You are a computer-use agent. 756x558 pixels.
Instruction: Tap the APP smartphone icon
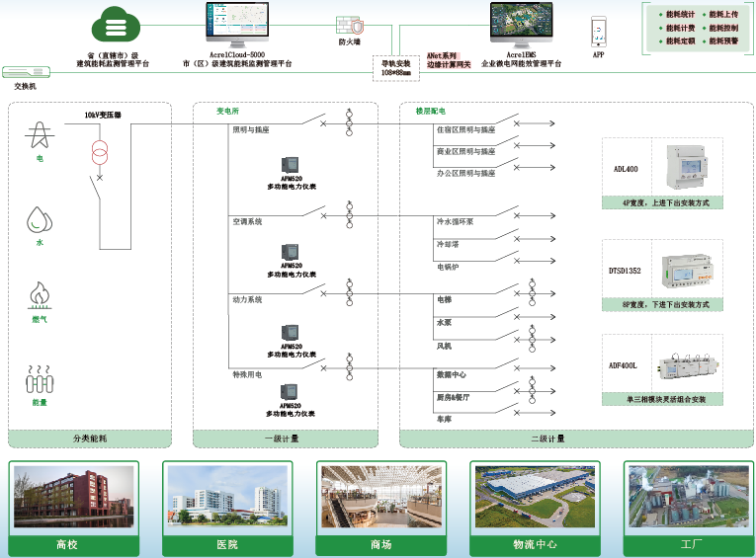pyautogui.click(x=598, y=32)
